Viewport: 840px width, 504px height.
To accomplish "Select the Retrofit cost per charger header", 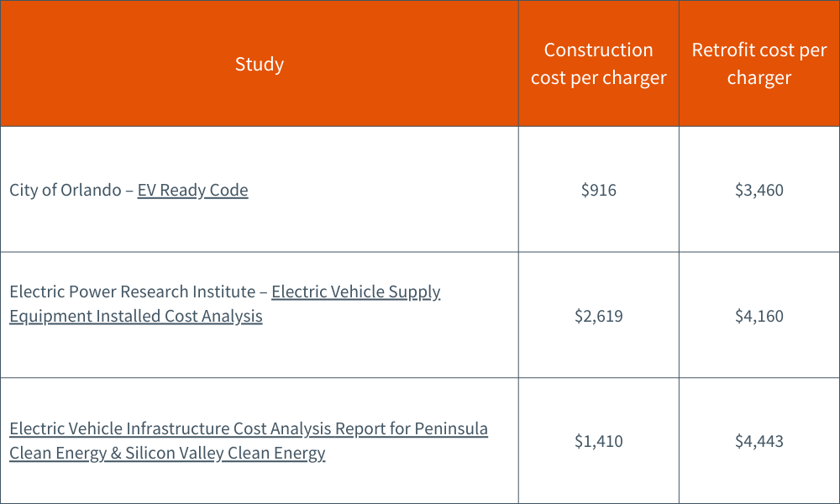I will (x=759, y=64).
